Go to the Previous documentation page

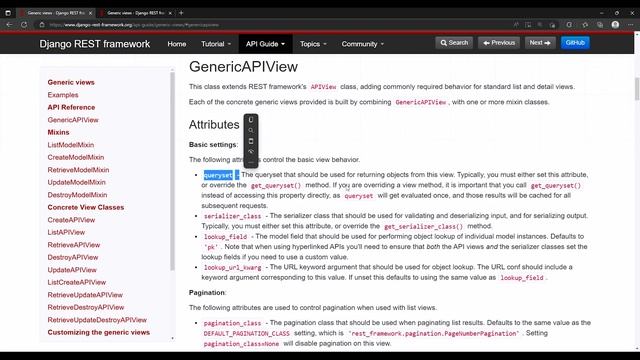[x=499, y=42]
